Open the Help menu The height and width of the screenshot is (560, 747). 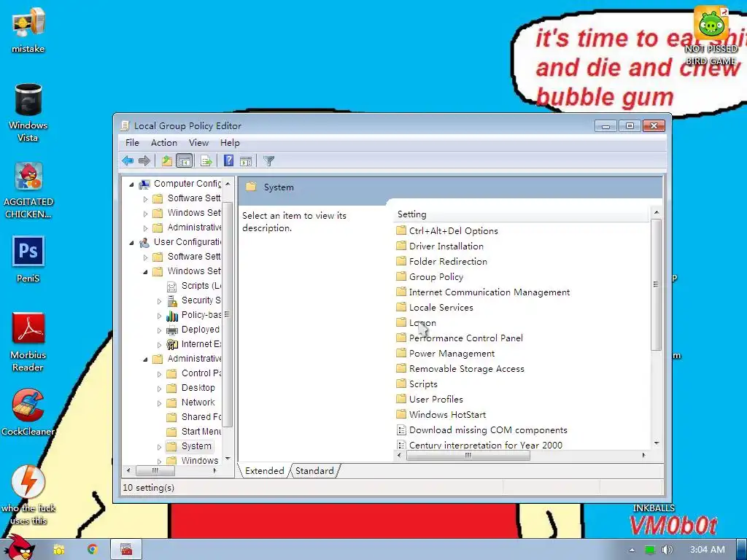(x=230, y=143)
